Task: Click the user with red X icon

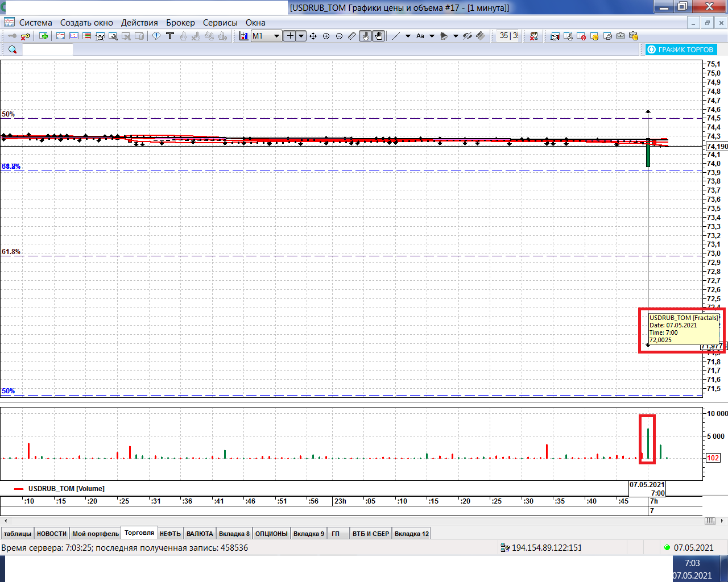Action: coord(534,36)
